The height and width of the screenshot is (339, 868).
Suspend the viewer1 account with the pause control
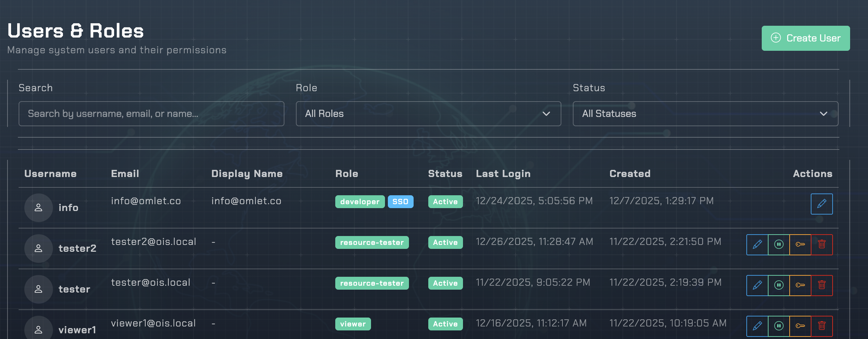(779, 326)
